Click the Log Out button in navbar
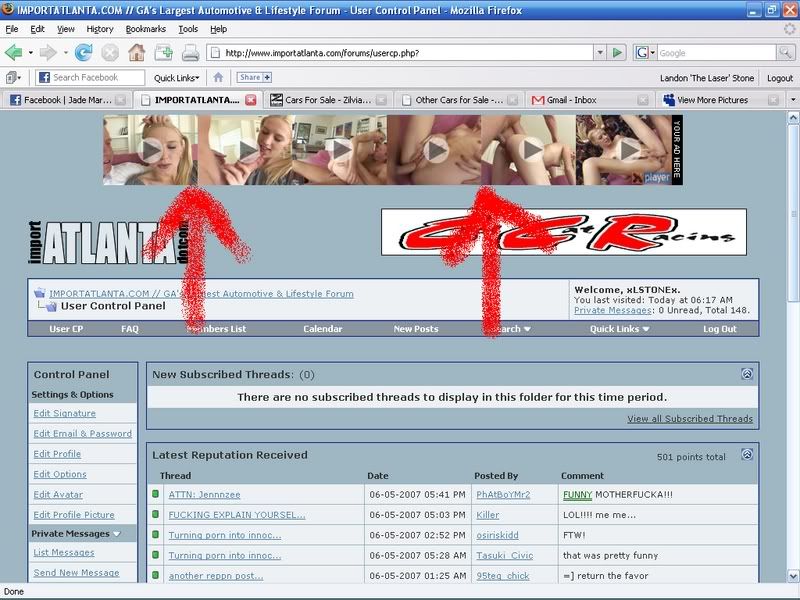 click(719, 329)
